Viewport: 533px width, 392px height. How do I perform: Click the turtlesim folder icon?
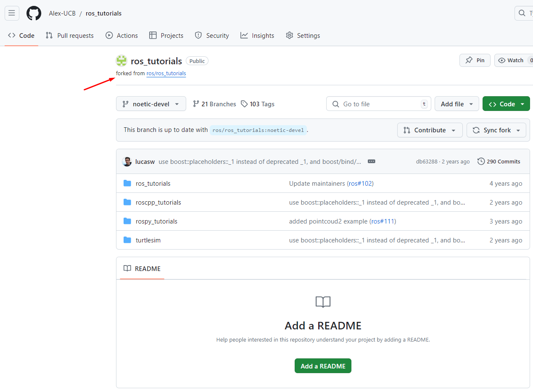point(127,240)
